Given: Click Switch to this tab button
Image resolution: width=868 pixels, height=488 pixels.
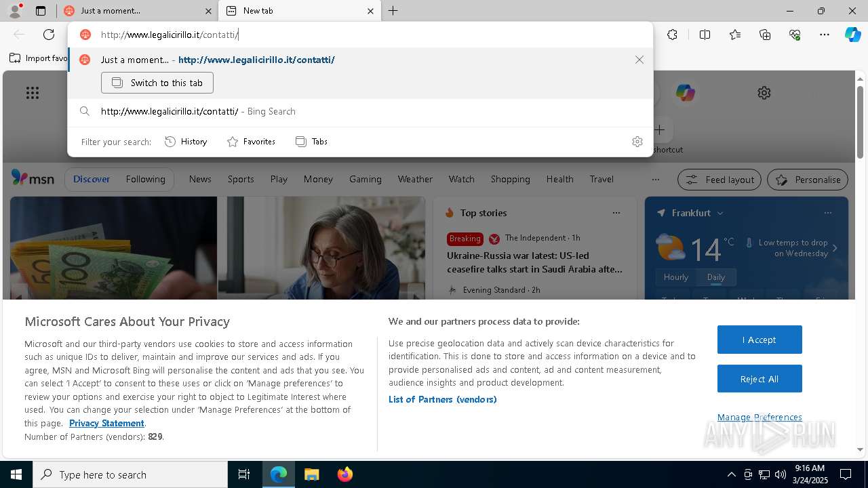Looking at the screenshot, I should point(157,83).
